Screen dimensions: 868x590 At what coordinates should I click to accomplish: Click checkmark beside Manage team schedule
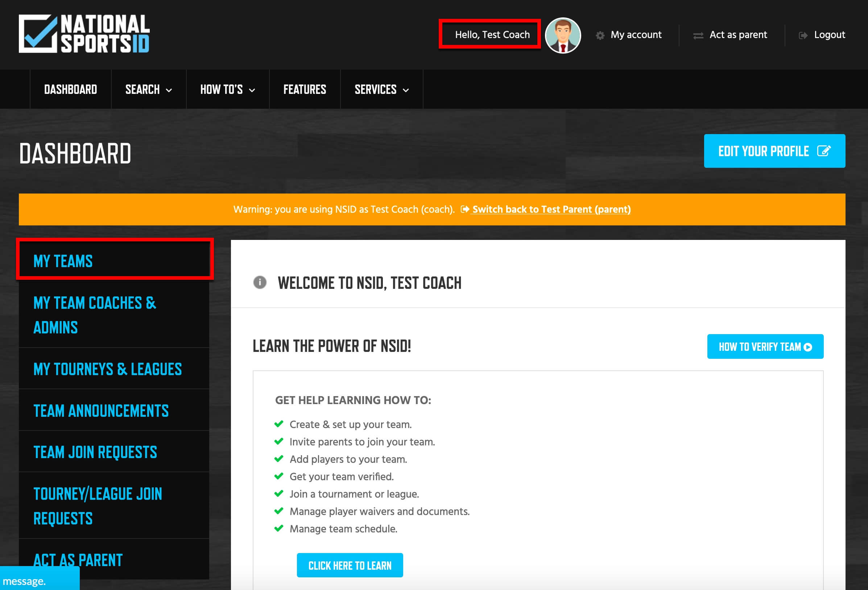click(278, 528)
